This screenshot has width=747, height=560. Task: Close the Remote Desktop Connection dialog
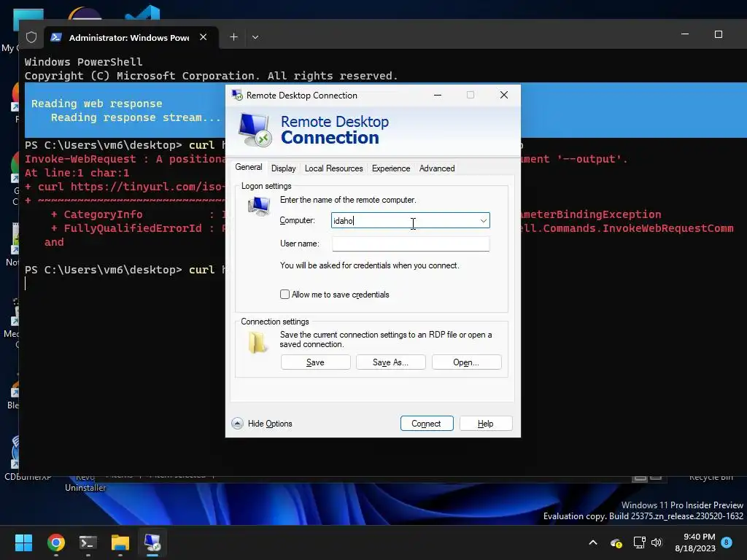[x=504, y=96]
